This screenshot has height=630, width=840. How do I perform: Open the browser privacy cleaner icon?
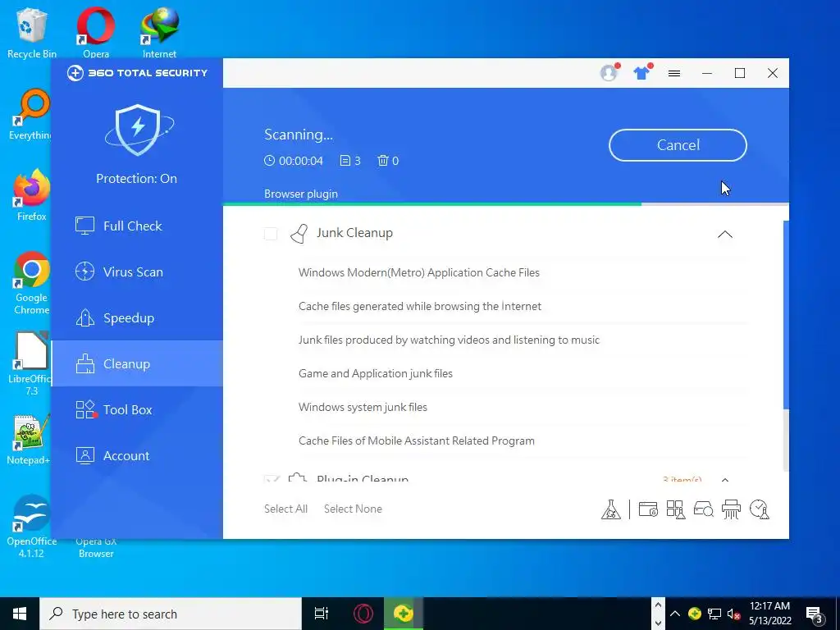pyautogui.click(x=648, y=509)
